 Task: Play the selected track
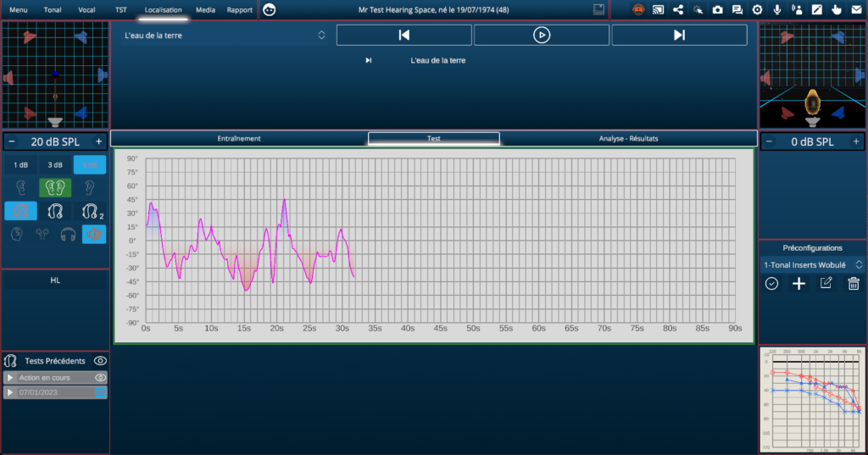coord(542,35)
